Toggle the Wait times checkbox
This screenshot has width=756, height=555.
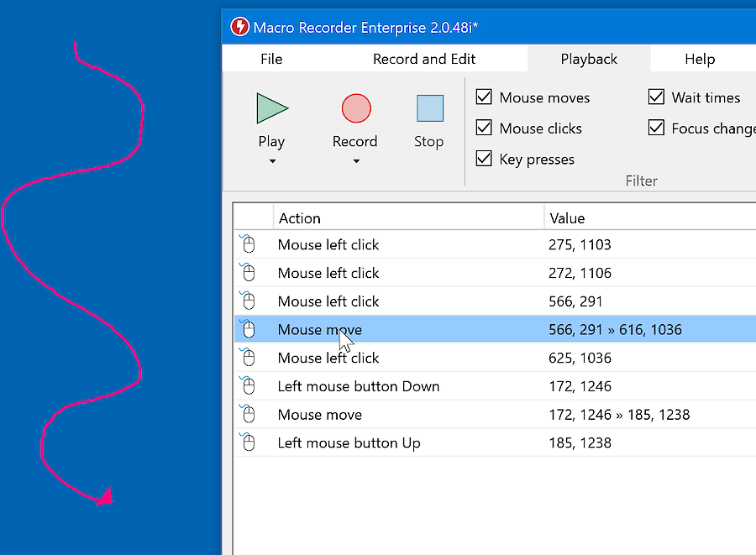pos(656,97)
